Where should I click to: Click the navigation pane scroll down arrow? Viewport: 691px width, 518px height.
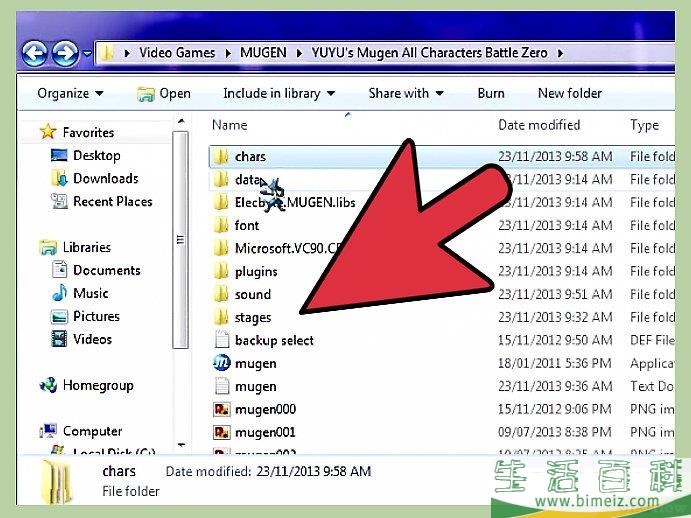(181, 445)
